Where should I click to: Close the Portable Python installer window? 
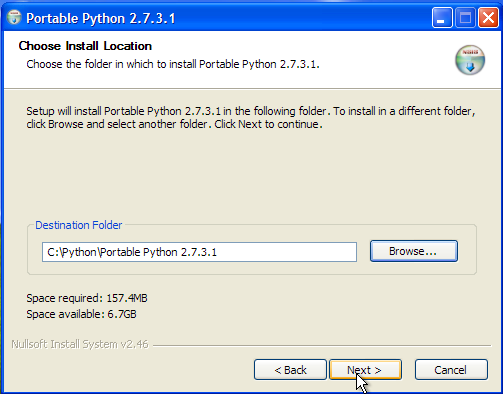488,18
